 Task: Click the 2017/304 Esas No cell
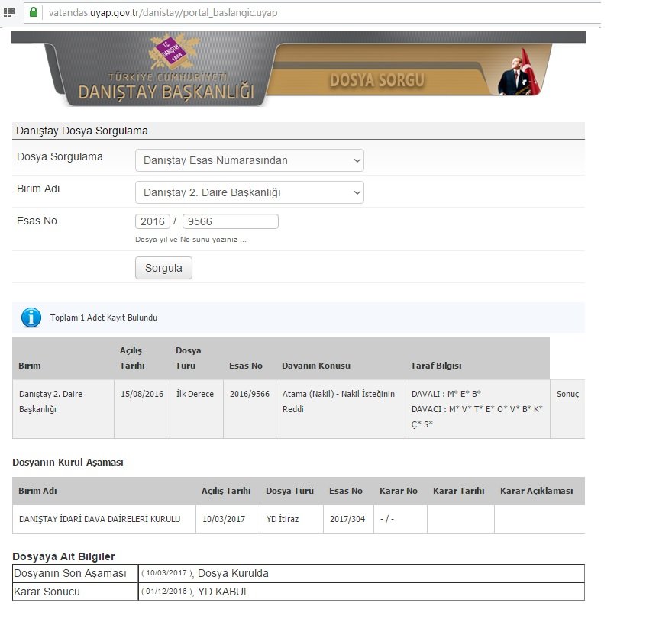(347, 519)
